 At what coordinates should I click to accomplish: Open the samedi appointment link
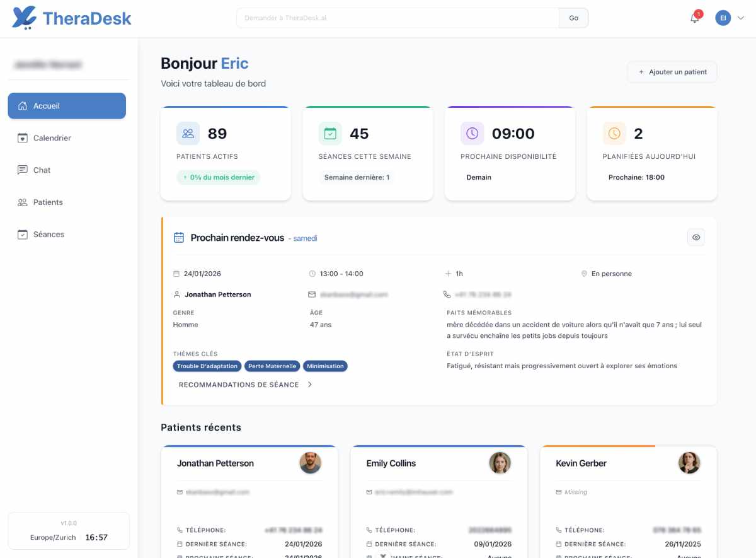coord(305,238)
